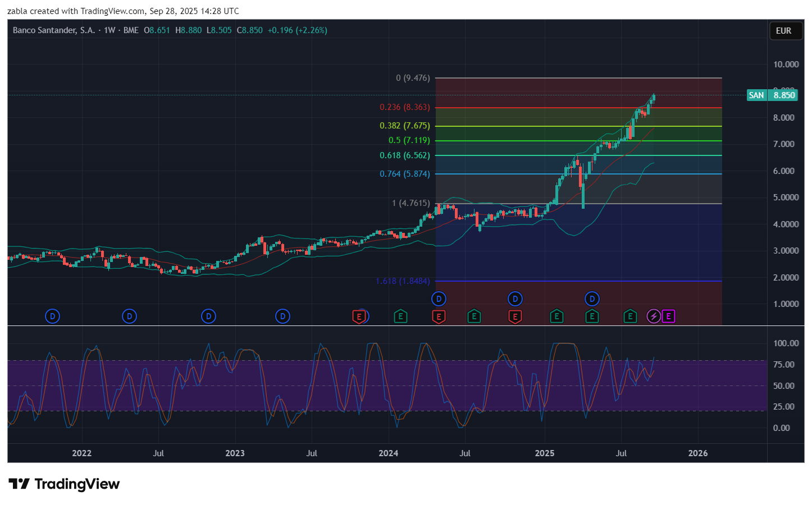Image resolution: width=812 pixels, height=505 pixels.
Task: Click the upper dividend marker in spring 2025
Action: (592, 299)
